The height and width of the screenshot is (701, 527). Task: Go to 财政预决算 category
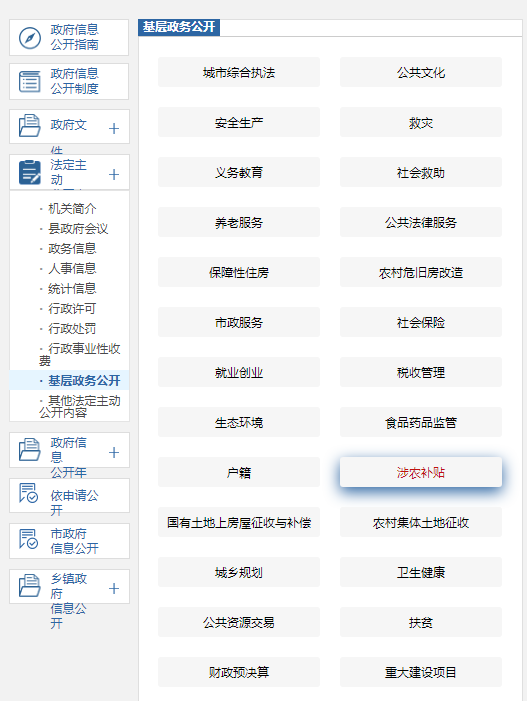[239, 672]
